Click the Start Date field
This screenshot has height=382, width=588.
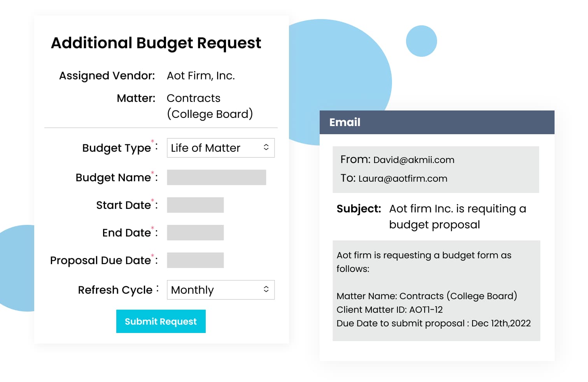[195, 205]
